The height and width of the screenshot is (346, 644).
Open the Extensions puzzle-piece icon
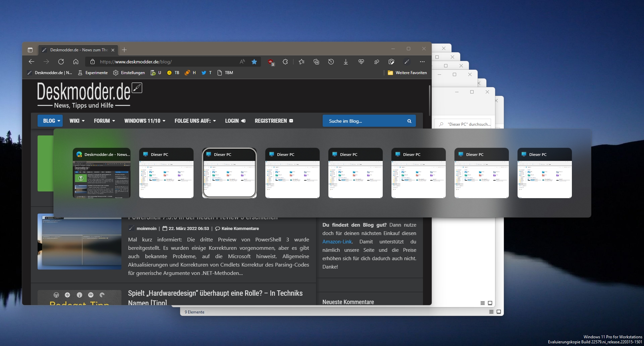coord(285,62)
